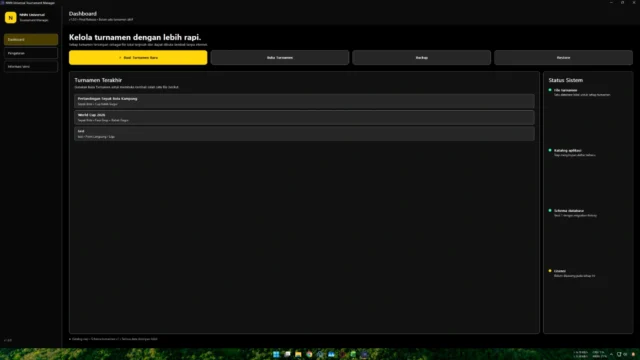Open the Informasi Versi sidebar item
This screenshot has width=640, height=360.
coord(31,67)
